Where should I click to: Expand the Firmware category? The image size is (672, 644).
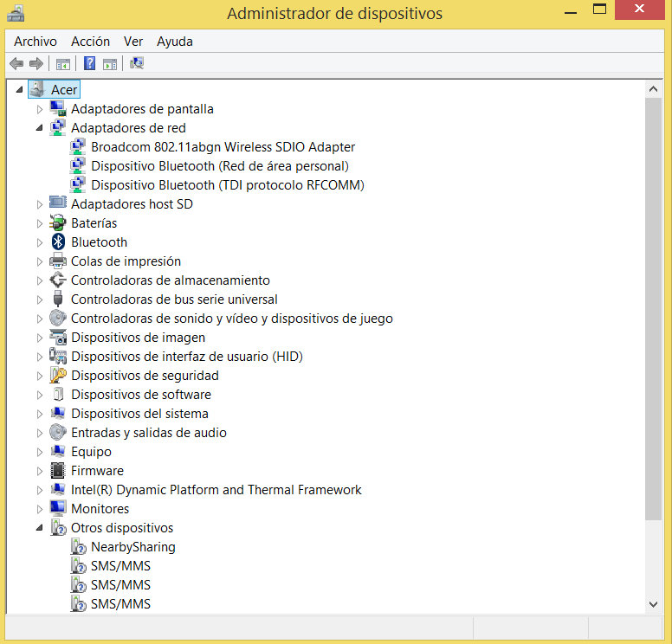coord(40,471)
